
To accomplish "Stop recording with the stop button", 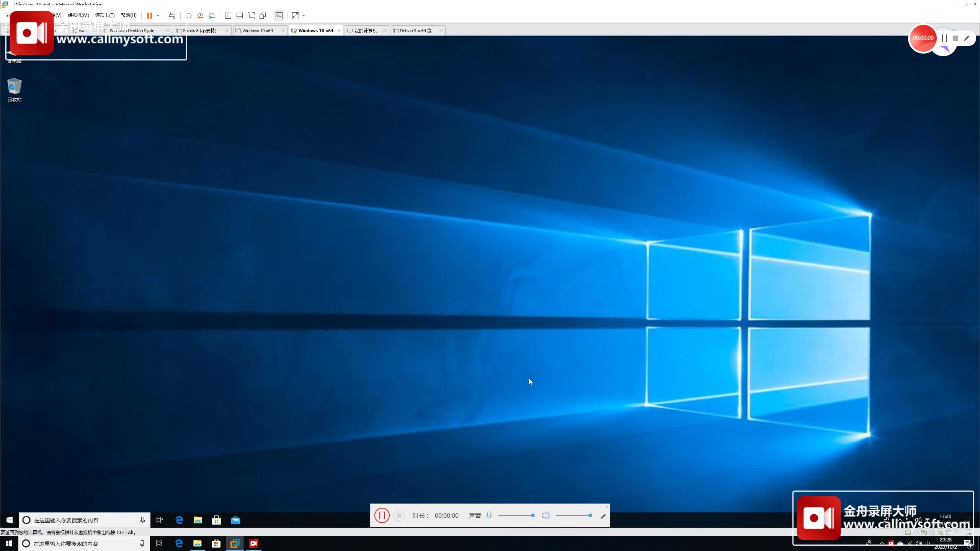I will click(399, 515).
